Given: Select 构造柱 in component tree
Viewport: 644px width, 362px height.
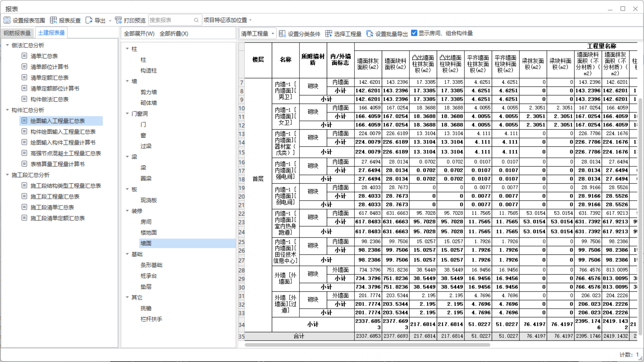Looking at the screenshot, I should (149, 70).
